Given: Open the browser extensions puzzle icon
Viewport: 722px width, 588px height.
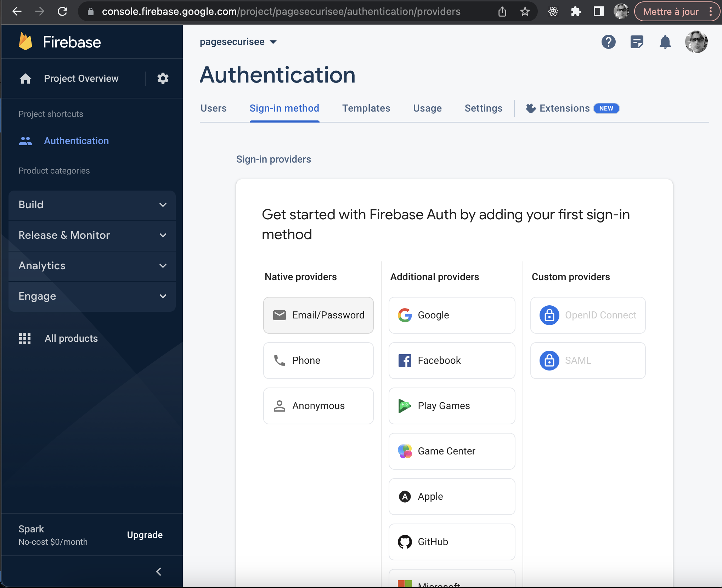Looking at the screenshot, I should (576, 11).
